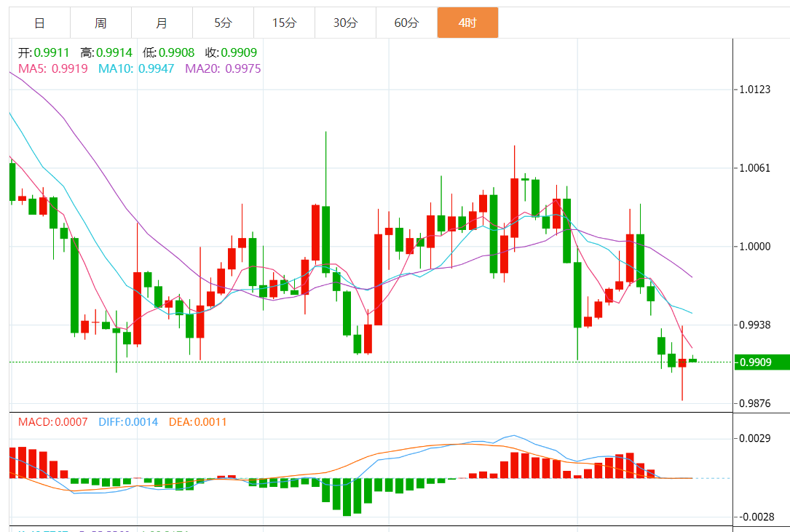Screen dimensions: 790x532
Task: Click the MA20 value 0.9975
Action: coord(243,68)
